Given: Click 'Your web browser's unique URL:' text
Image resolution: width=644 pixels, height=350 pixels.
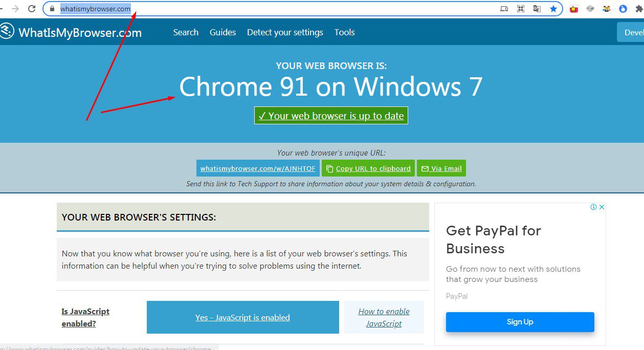Looking at the screenshot, I should pos(331,152).
